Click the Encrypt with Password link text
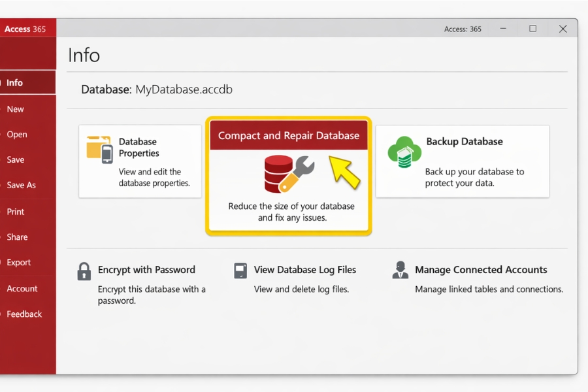588x392 pixels. [x=146, y=270]
